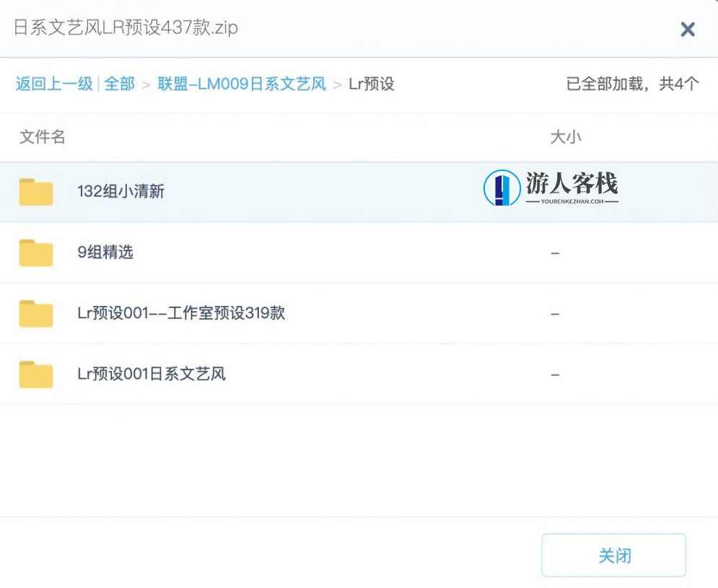The width and height of the screenshot is (718, 588).
Task: Open the Lr预设001——工作室预设319款 folder
Action: point(181,314)
